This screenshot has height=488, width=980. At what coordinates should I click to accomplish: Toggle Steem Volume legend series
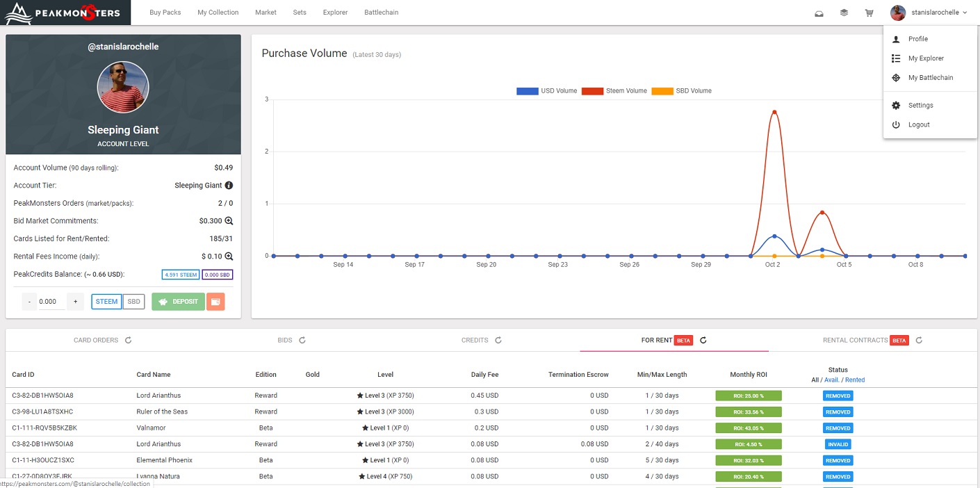[614, 91]
